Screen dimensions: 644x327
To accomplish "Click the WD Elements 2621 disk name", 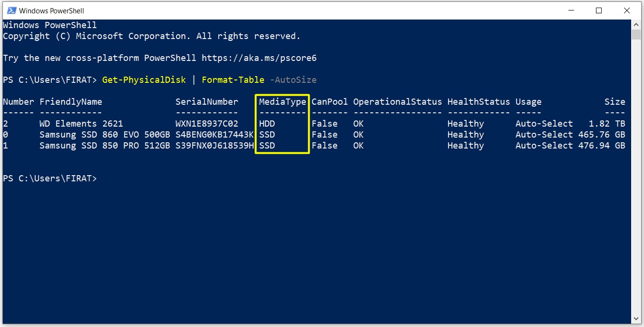I will [x=81, y=124].
